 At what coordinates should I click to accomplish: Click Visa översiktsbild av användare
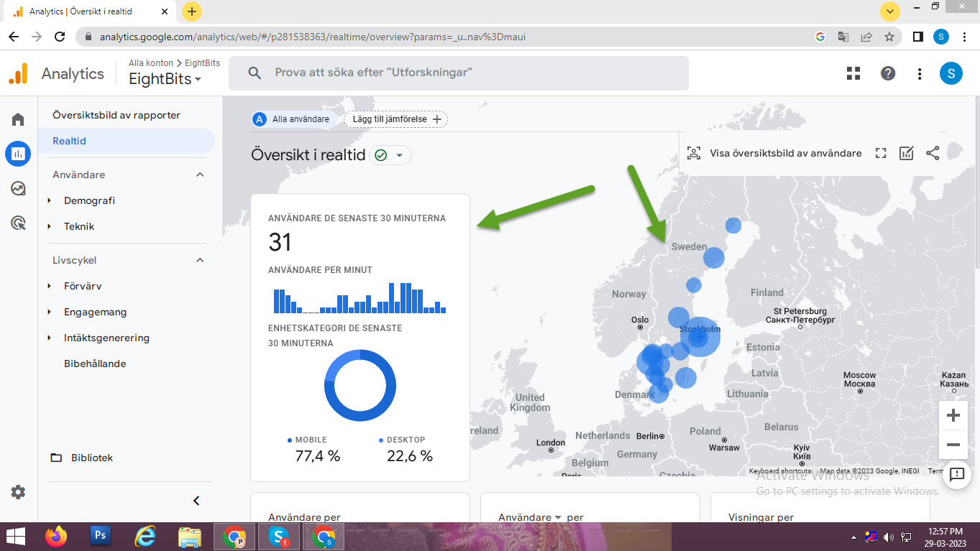(775, 153)
